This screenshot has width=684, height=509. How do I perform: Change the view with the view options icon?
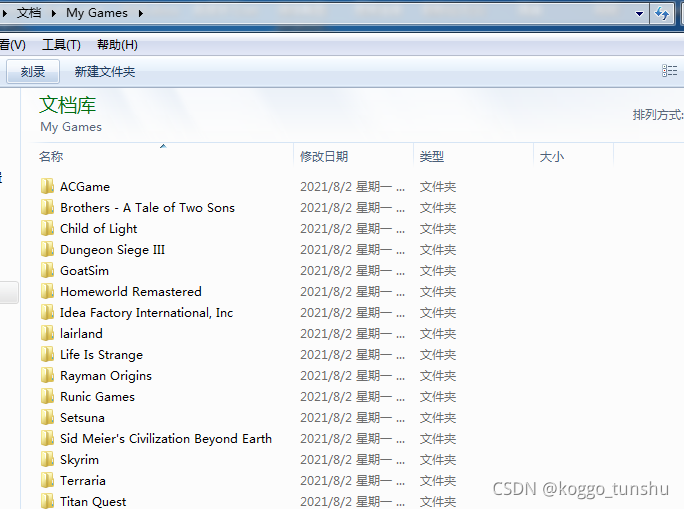tap(669, 71)
